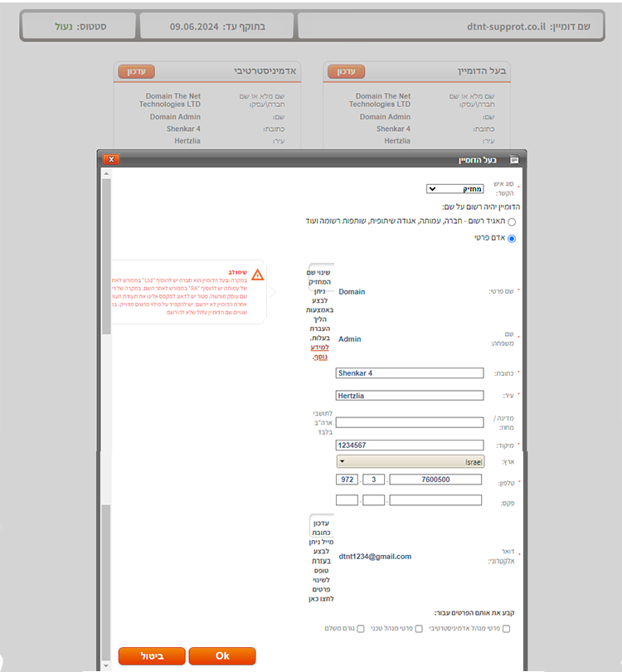The height and width of the screenshot is (672, 622).
Task: Close the בעל הדומיין dialog with the X
Action: (112, 159)
